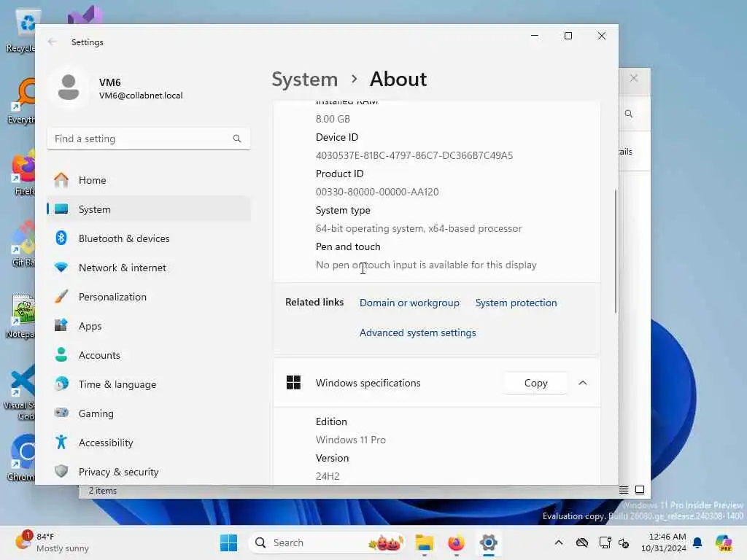
Task: Switch Explorer to large thumbnails view icon
Action: click(x=640, y=490)
